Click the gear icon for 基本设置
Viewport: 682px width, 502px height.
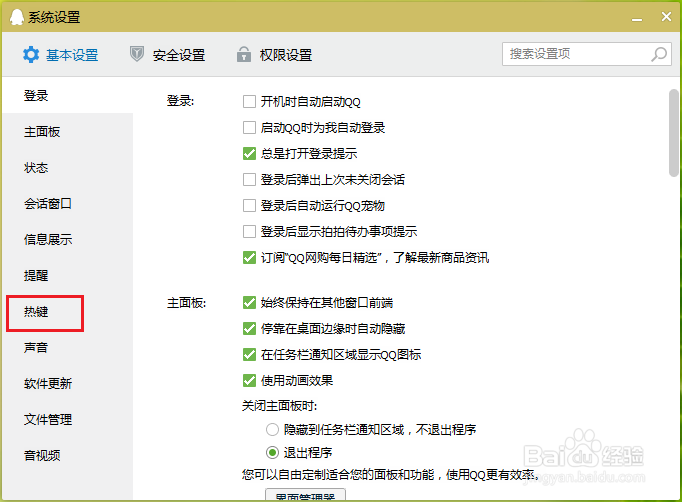(31, 55)
